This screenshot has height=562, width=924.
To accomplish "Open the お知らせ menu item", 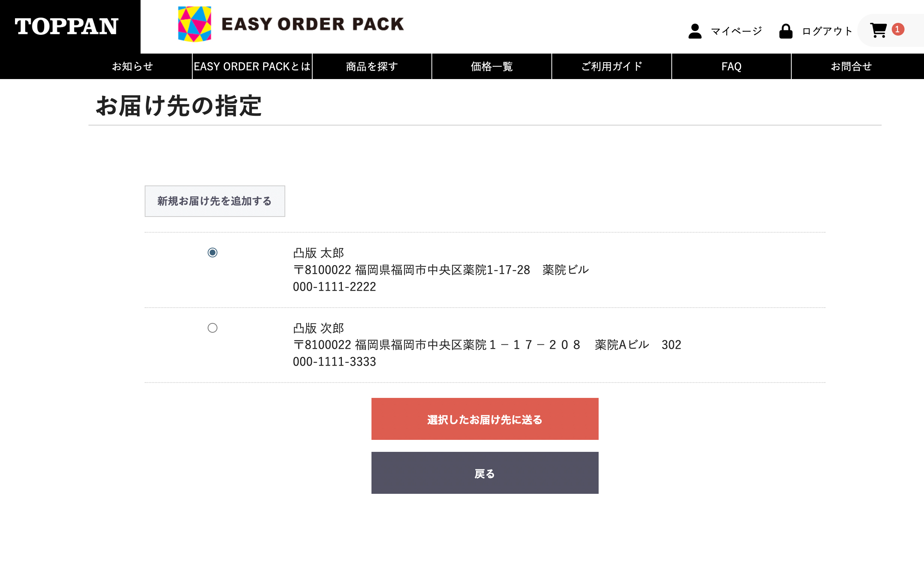I will click(133, 66).
